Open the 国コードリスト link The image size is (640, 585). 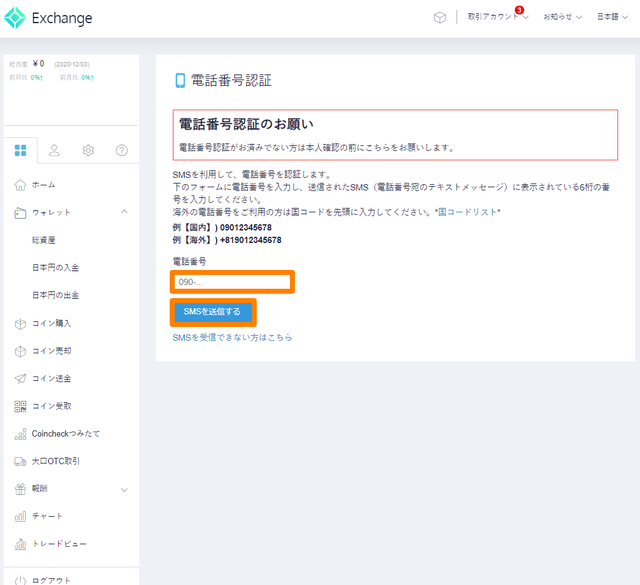(467, 212)
